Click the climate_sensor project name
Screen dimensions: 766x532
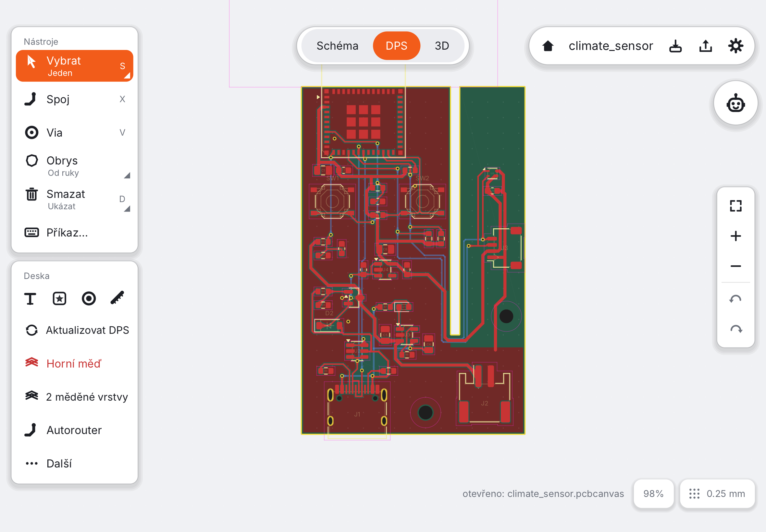[611, 46]
